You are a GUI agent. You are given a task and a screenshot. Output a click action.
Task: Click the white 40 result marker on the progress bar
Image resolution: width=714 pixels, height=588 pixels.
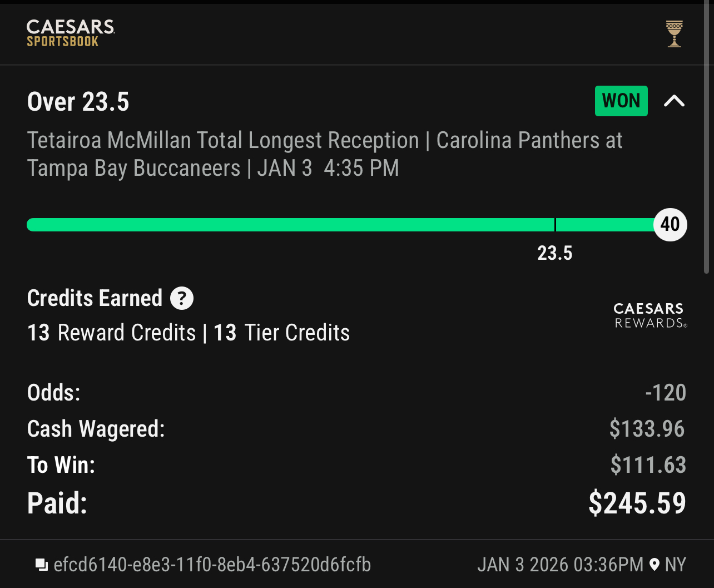pos(670,225)
